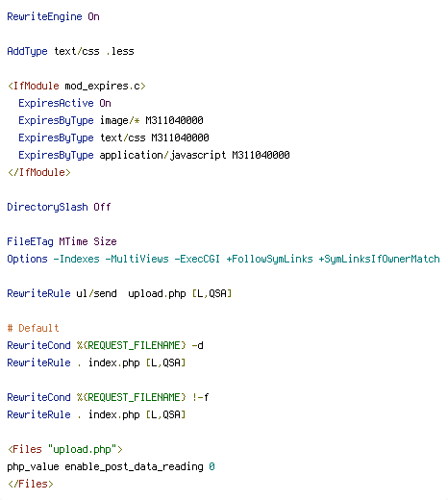Click the RewriteCond line ending with !-f
Image resolution: width=448 pixels, height=500 pixels.
click(108, 397)
